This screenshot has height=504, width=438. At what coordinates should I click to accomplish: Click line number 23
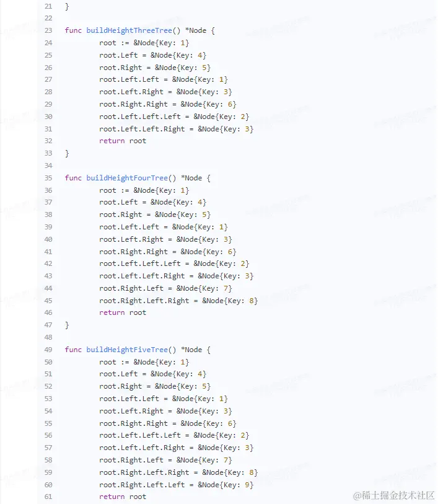48,30
